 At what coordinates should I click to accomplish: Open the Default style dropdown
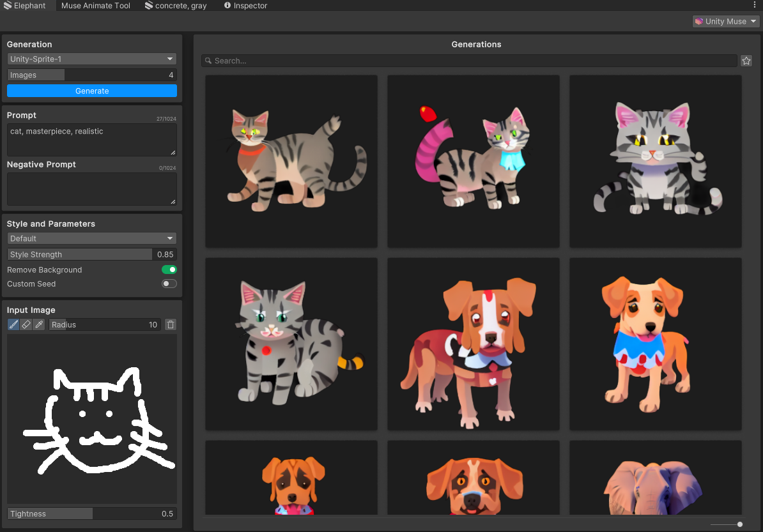point(92,238)
